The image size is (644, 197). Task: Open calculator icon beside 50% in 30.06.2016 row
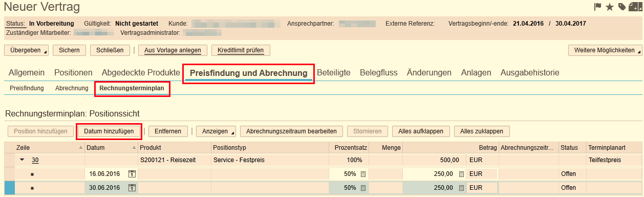tap(362, 188)
